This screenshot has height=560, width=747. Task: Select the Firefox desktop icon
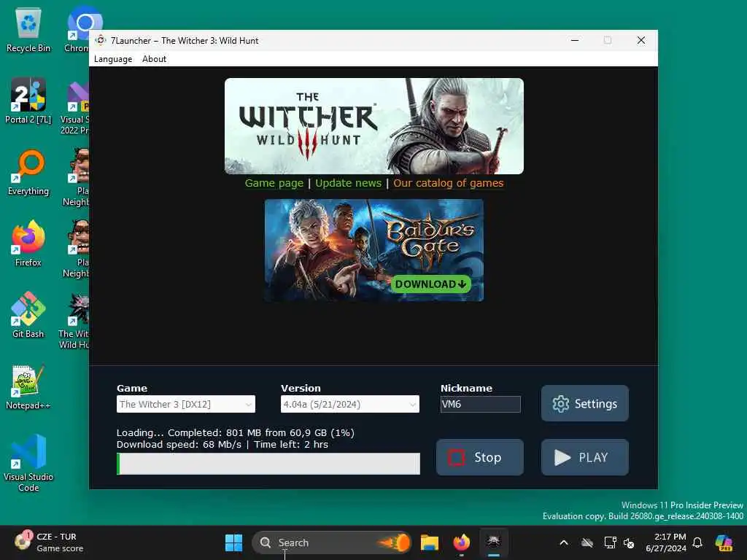point(28,244)
